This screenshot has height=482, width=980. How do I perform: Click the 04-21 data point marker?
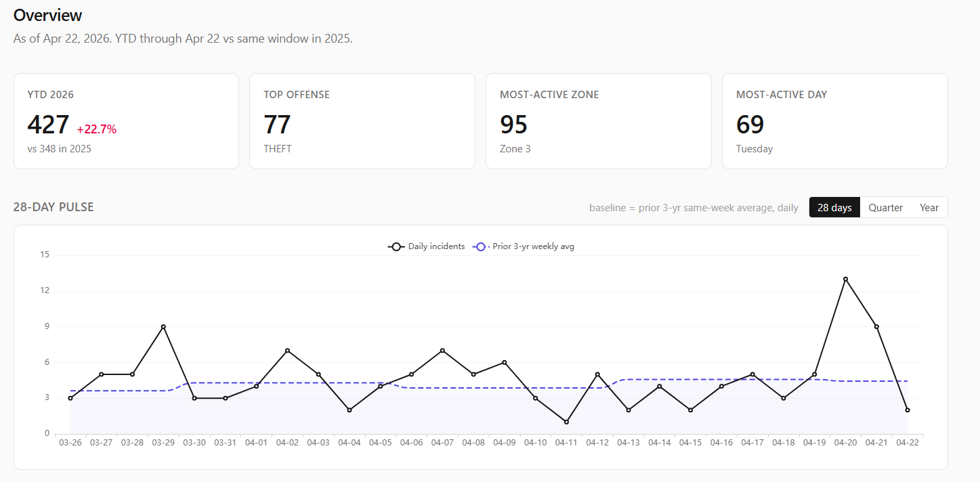876,327
